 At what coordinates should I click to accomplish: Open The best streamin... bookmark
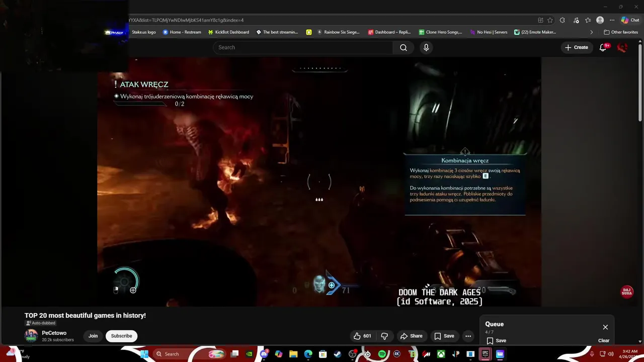[x=277, y=32]
